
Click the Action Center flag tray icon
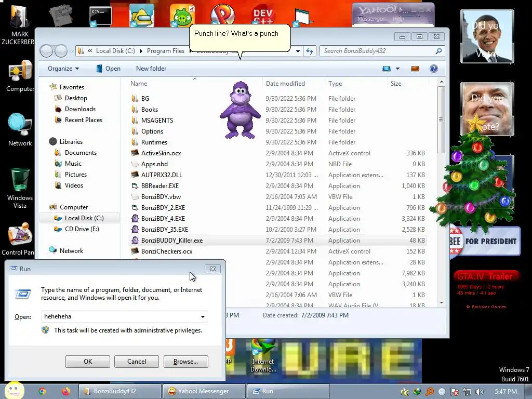[454, 392]
